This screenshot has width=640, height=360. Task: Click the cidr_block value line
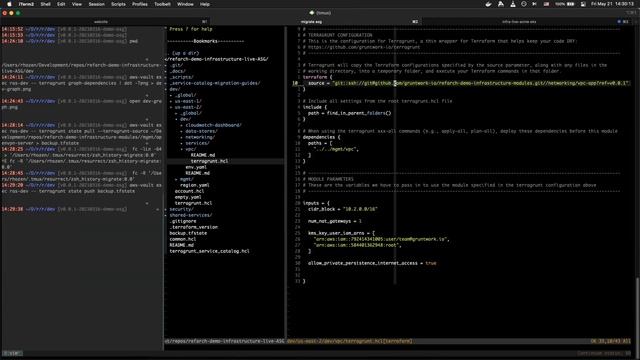pos(343,209)
